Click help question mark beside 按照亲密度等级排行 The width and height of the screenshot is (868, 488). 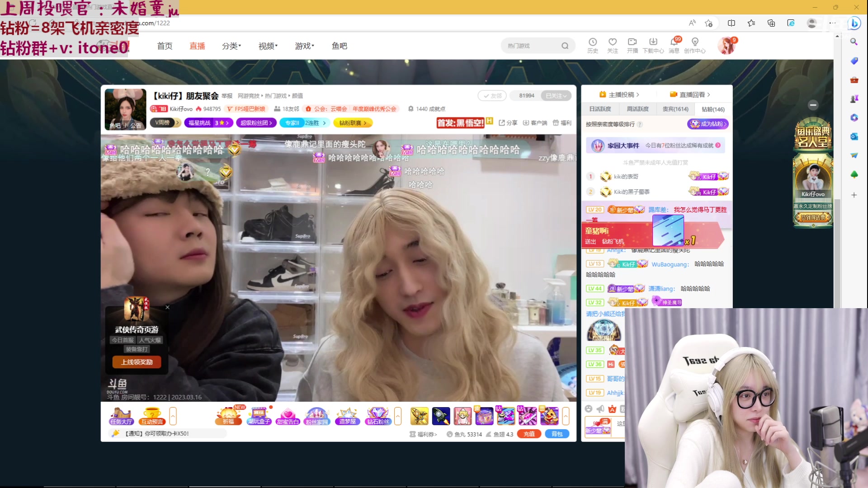pyautogui.click(x=640, y=124)
